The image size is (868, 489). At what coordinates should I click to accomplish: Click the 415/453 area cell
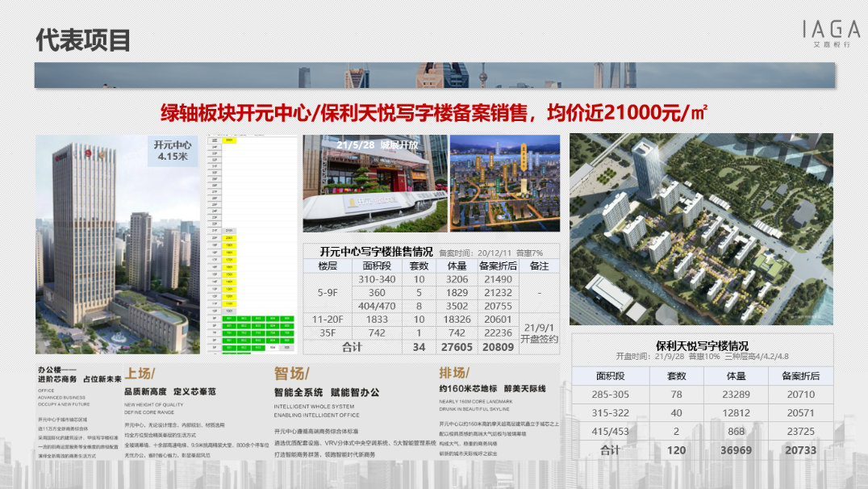coord(610,432)
